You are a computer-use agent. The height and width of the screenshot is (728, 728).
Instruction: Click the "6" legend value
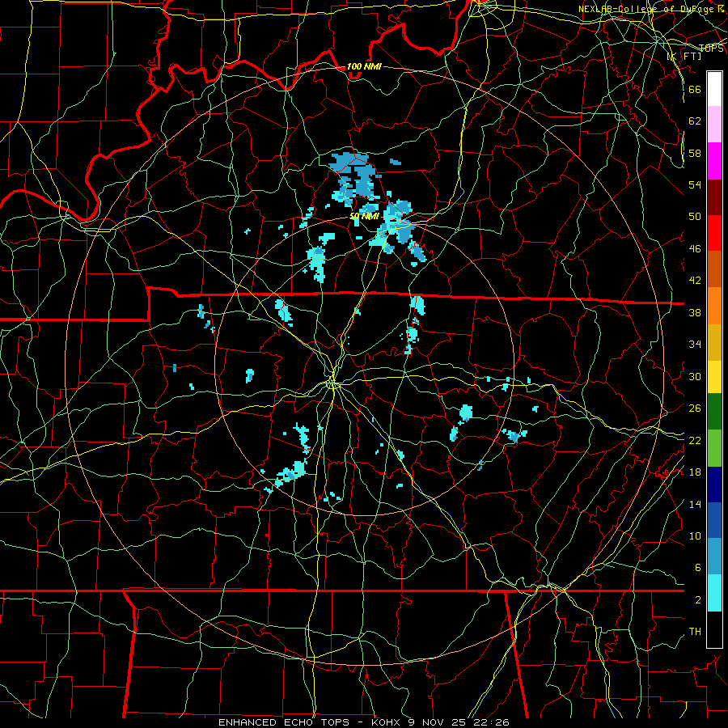pos(698,568)
